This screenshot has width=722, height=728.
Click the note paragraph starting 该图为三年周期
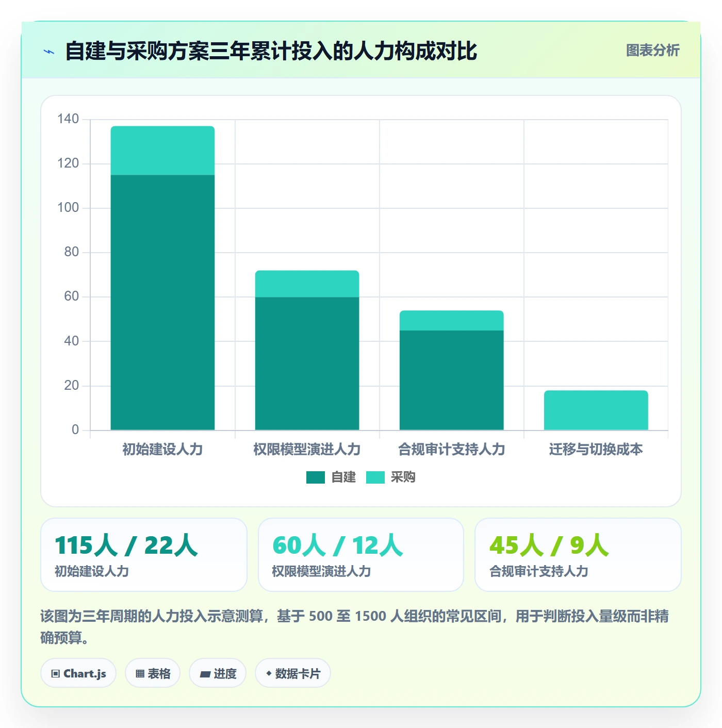pyautogui.click(x=355, y=627)
